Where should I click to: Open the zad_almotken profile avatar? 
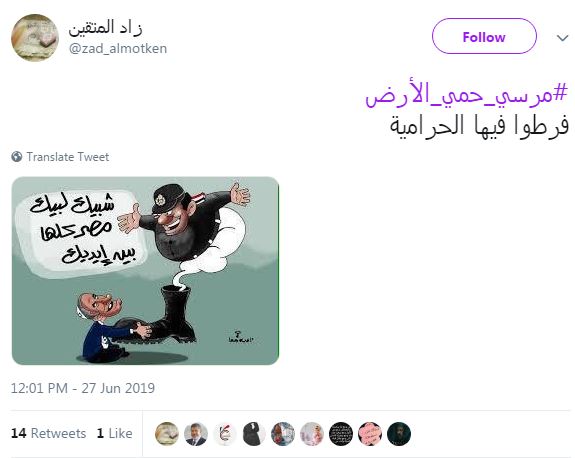35,37
